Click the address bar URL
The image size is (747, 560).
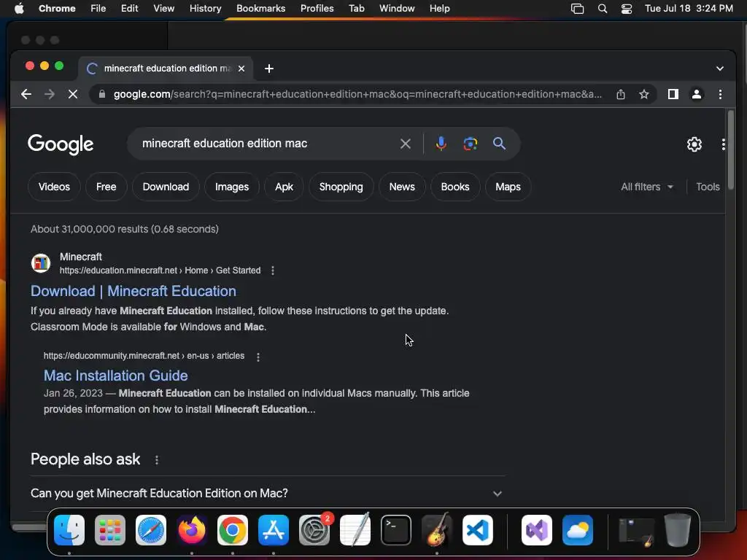pos(357,94)
